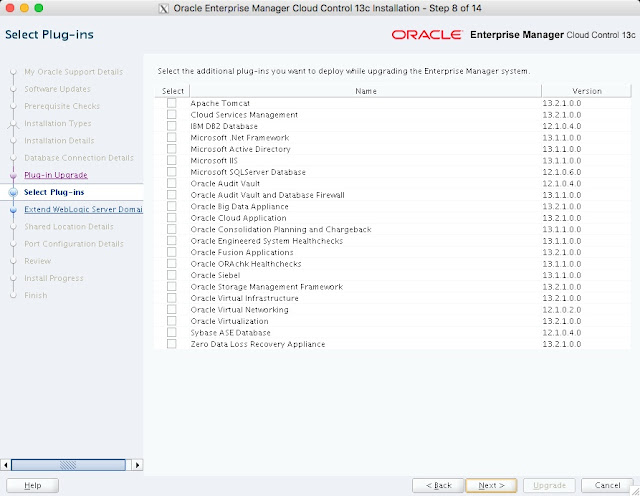Screen dimensions: 640x496
Task: Enable the Cloud Services Management plug-in
Action: [x=171, y=114]
